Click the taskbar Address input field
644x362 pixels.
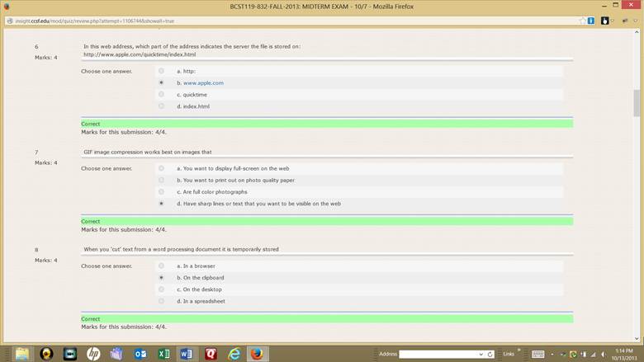438,354
